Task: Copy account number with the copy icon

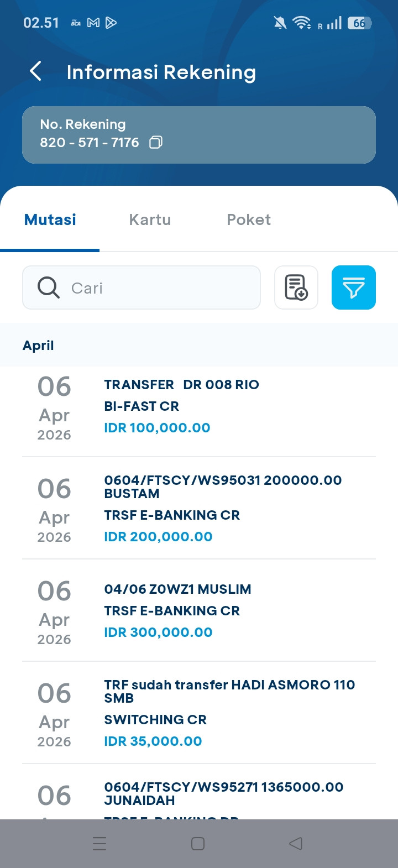Action: pos(156,143)
